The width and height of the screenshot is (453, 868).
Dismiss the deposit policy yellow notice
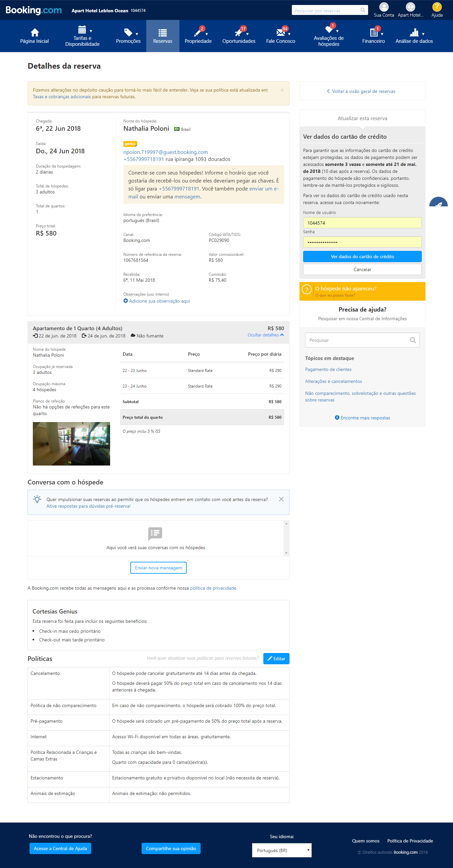(x=282, y=90)
